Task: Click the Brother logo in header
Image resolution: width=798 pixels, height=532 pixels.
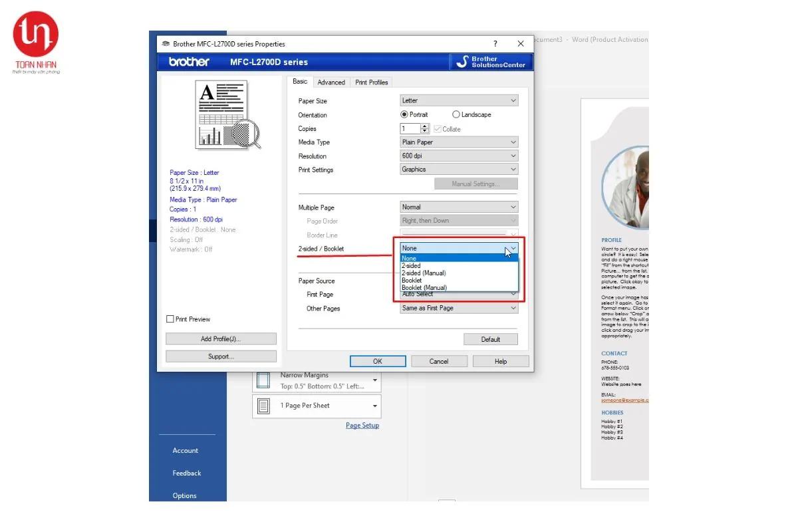Action: [x=189, y=62]
